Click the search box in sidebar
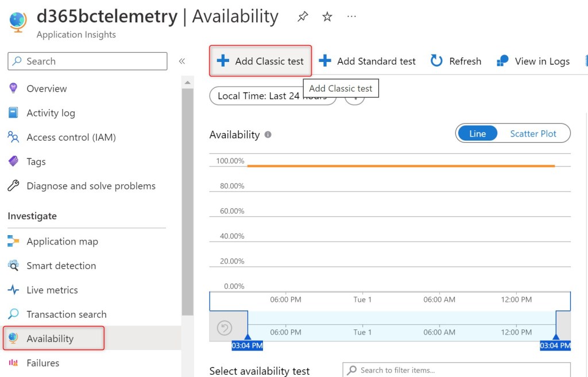This screenshot has width=588, height=377. pos(87,61)
